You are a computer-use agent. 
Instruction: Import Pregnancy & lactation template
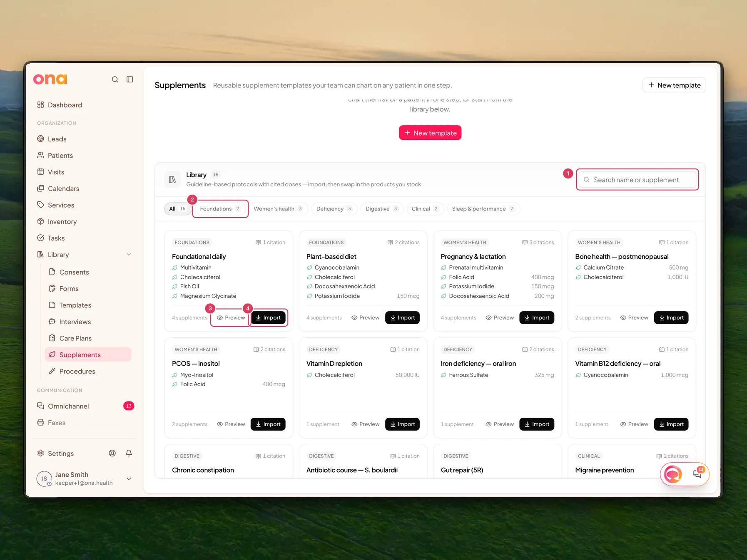pyautogui.click(x=537, y=317)
